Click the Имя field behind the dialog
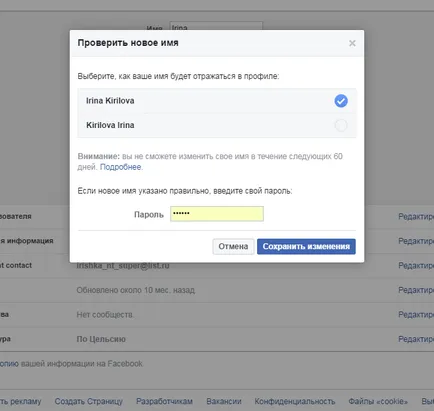Screen dimensions: 434x411 [216, 26]
